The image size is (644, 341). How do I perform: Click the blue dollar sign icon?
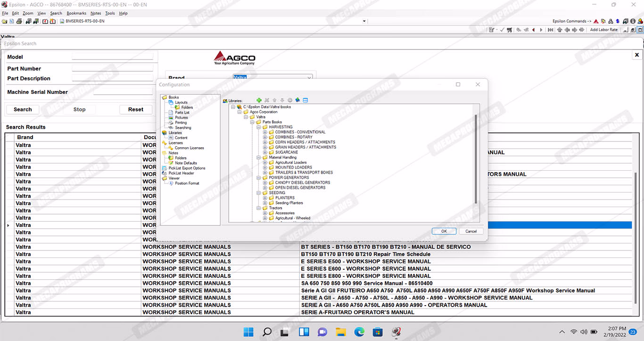tap(618, 21)
